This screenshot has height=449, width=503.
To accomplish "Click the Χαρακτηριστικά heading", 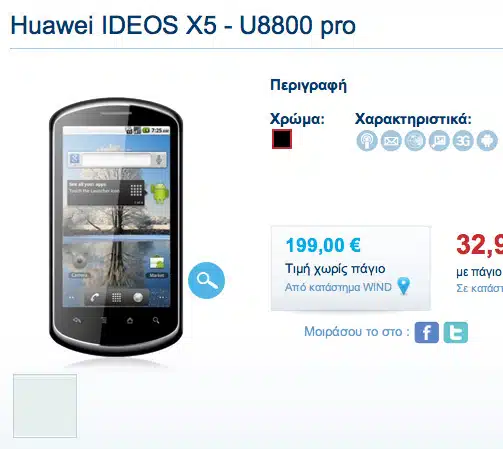I will pyautogui.click(x=413, y=119).
